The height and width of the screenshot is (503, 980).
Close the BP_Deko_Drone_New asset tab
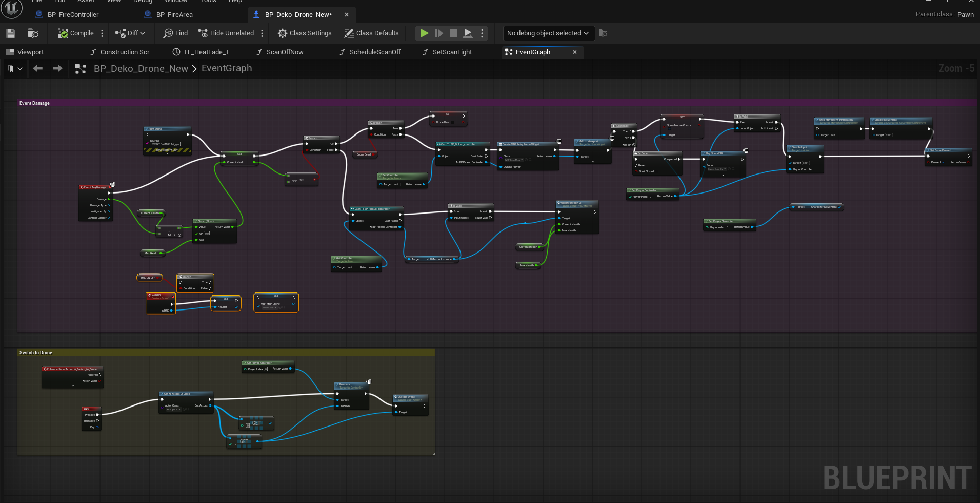pos(347,15)
